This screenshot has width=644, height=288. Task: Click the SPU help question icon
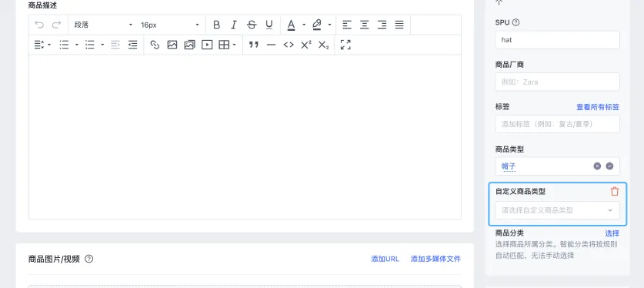[516, 22]
